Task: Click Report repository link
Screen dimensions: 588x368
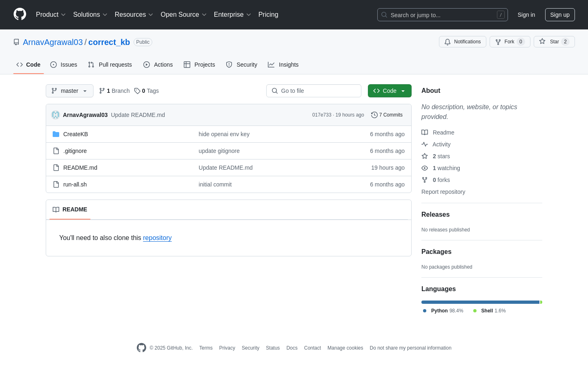Action: coord(443,192)
